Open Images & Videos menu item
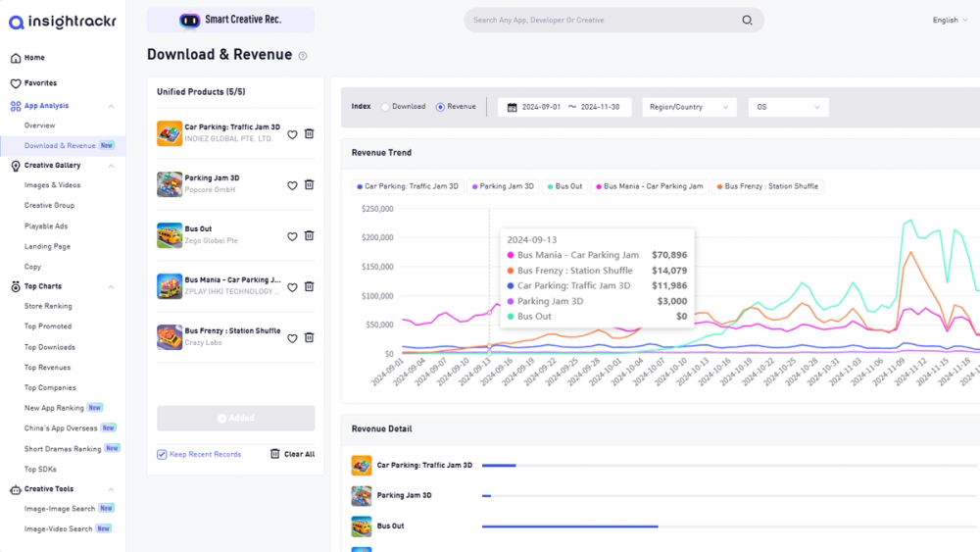 [53, 185]
